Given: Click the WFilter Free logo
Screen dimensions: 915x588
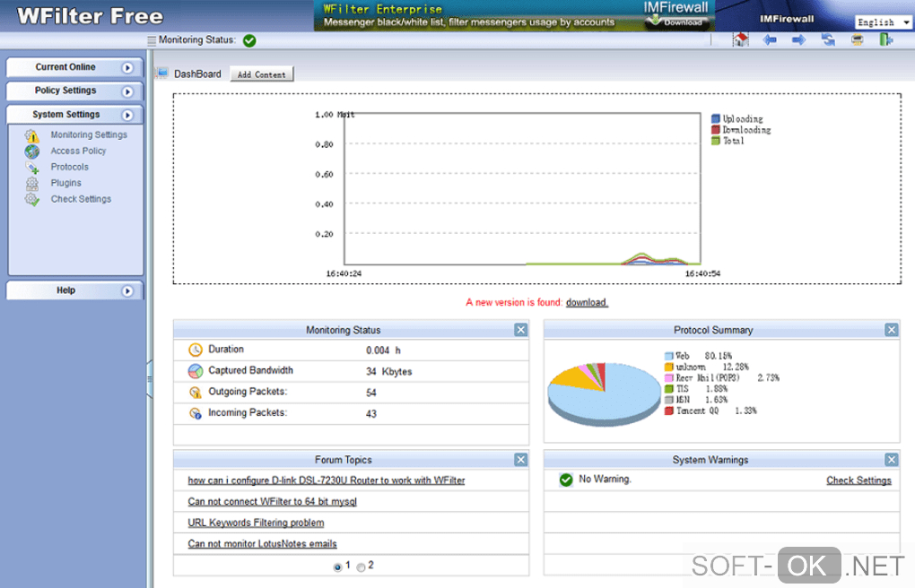Looking at the screenshot, I should pos(91,16).
